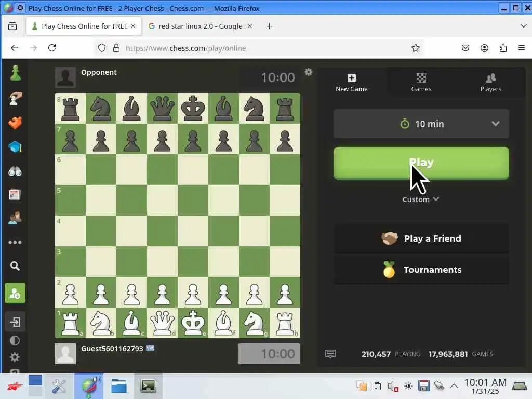Screen dimensions: 532x399
Task: Go forward one page in Firefox
Action: pyautogui.click(x=33, y=48)
